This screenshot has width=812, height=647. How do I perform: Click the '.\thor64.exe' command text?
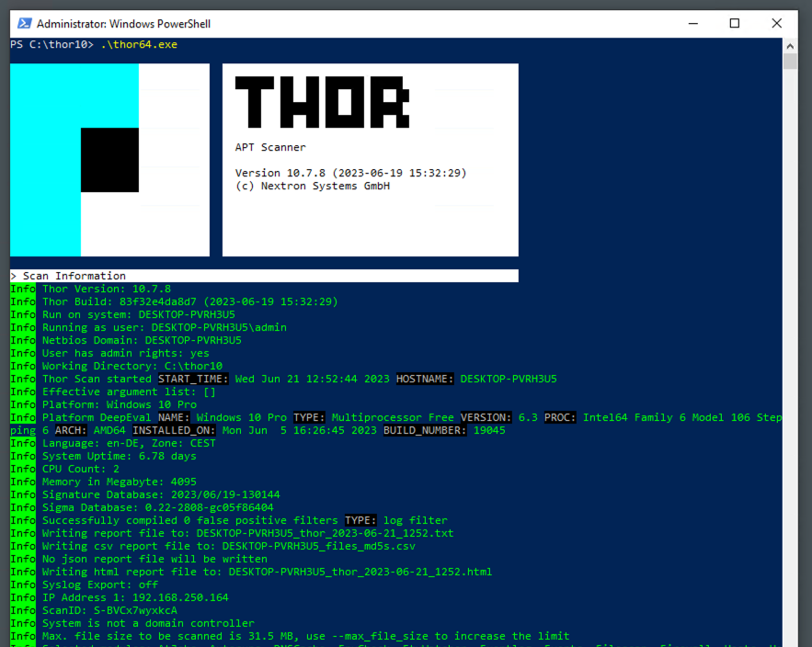[139, 44]
